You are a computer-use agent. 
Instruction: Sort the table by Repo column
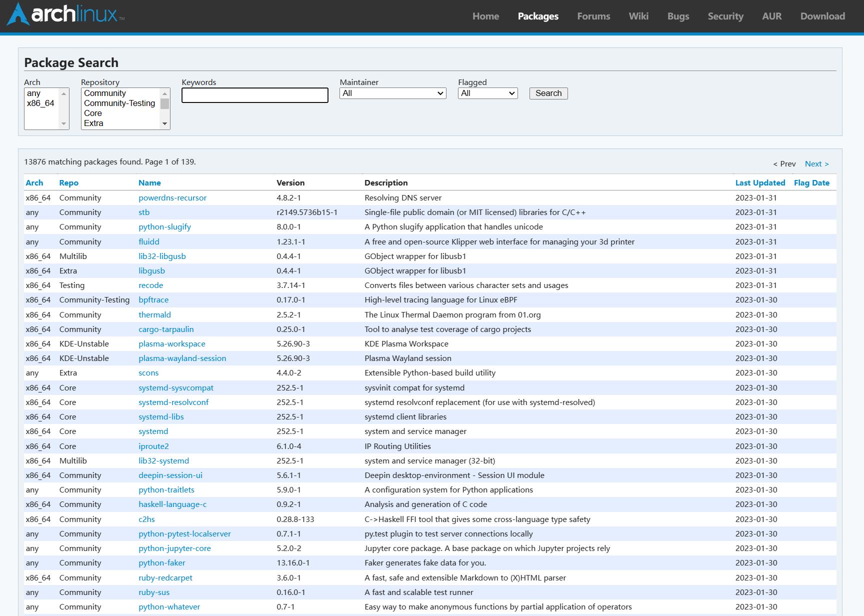(x=68, y=183)
